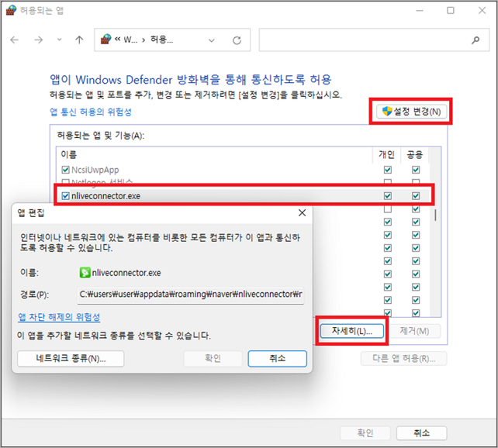Image resolution: width=498 pixels, height=448 pixels.
Task: Open 앱 차단 해제의 위험성 link
Action: pyautogui.click(x=59, y=317)
